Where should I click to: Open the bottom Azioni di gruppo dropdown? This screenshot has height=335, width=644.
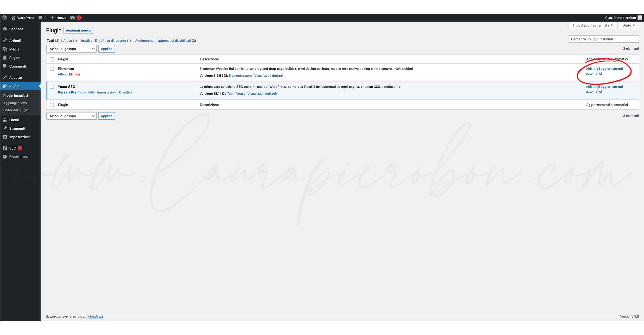[x=71, y=116]
